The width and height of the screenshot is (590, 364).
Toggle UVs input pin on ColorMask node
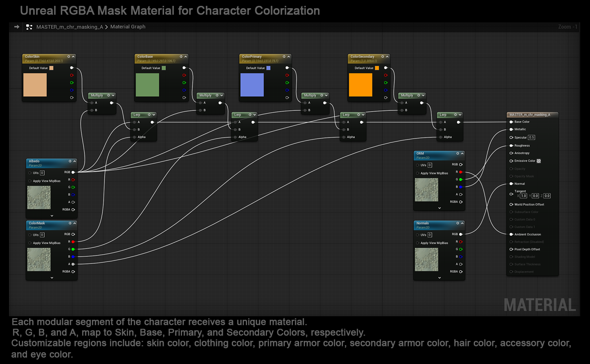pos(30,235)
